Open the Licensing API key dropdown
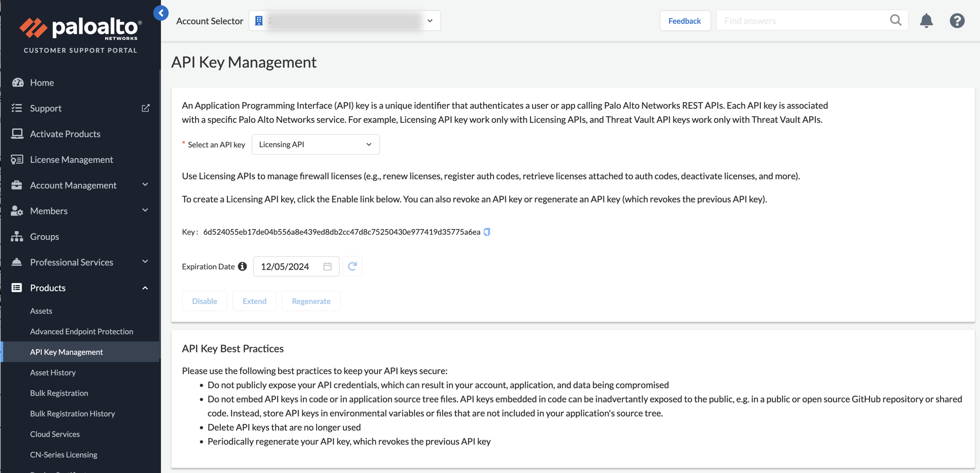 point(316,145)
